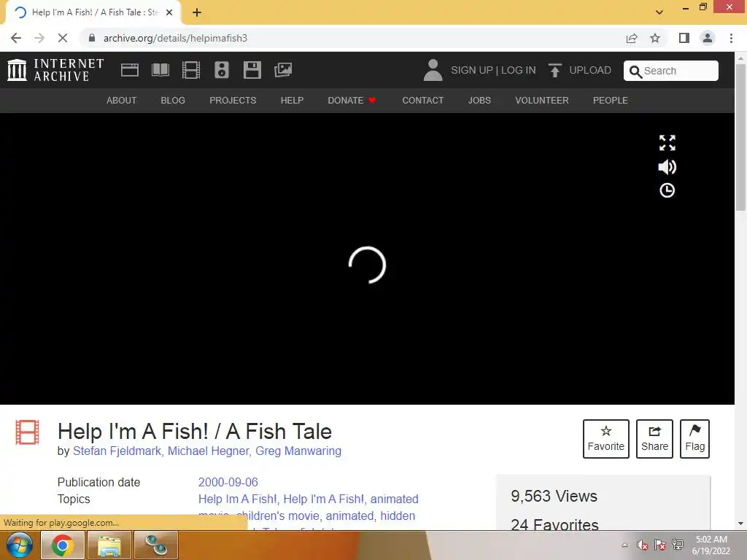This screenshot has height=560, width=747.
Task: Focus the archive Search field
Action: (671, 71)
